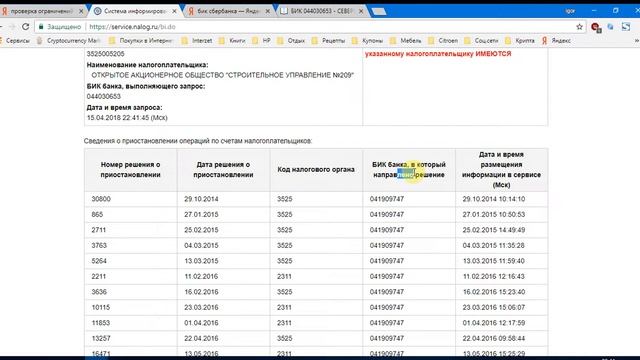This screenshot has height=360, width=640.
Task: Click the green padlock security icon
Action: click(x=41, y=27)
